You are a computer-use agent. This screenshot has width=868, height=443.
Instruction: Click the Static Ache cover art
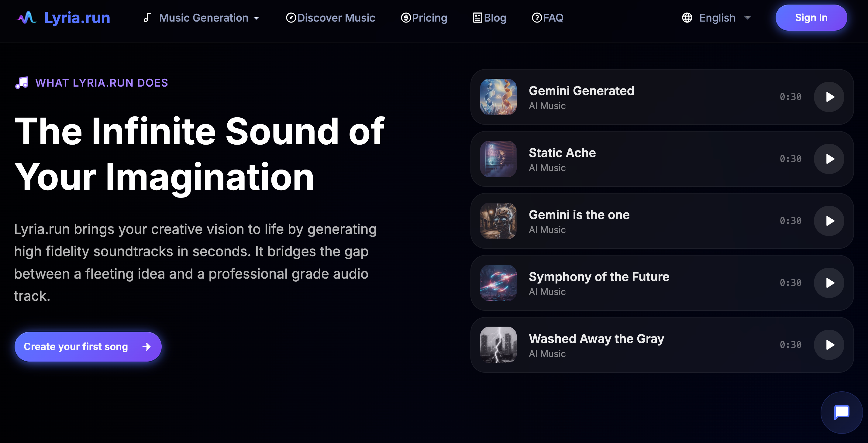click(x=498, y=159)
